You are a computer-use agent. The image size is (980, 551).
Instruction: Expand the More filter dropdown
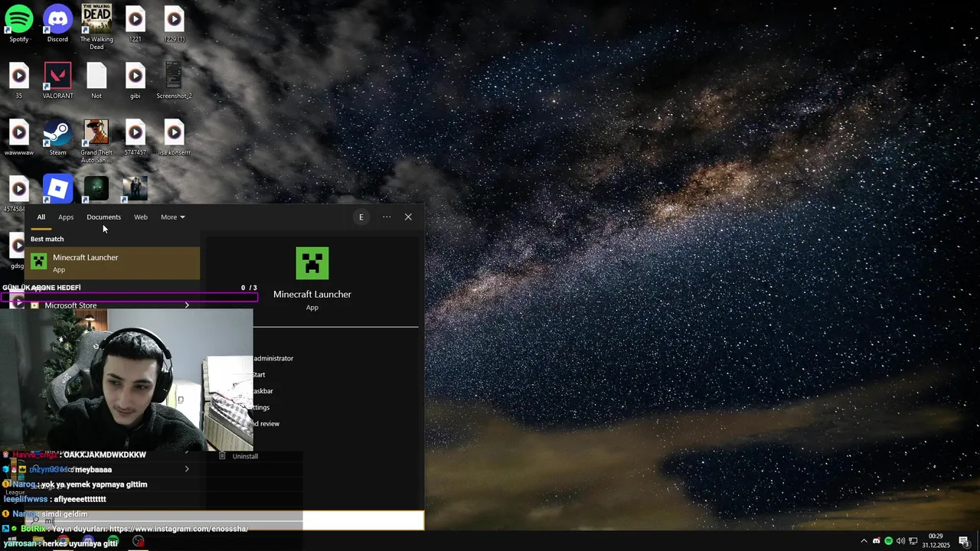coord(173,217)
